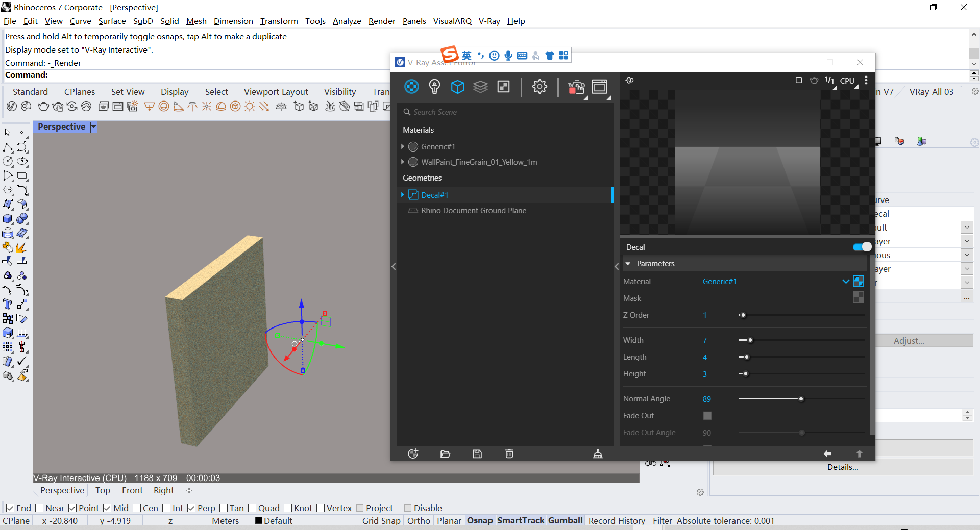Open the Lights tab in Asset Editor
Screen dimensions: 980x530
click(434, 87)
